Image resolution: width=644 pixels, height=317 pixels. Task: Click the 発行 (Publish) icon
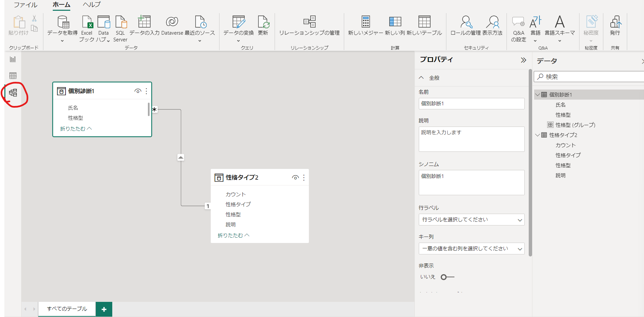coord(615,22)
